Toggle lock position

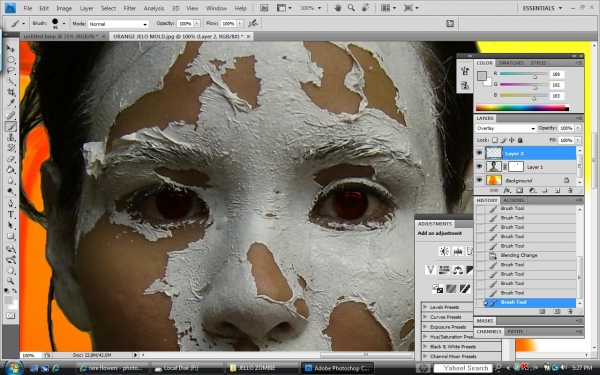(x=512, y=140)
